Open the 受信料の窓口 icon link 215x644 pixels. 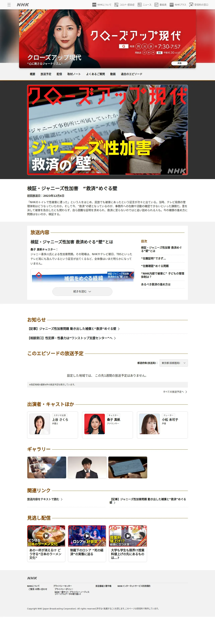tap(199, 5)
